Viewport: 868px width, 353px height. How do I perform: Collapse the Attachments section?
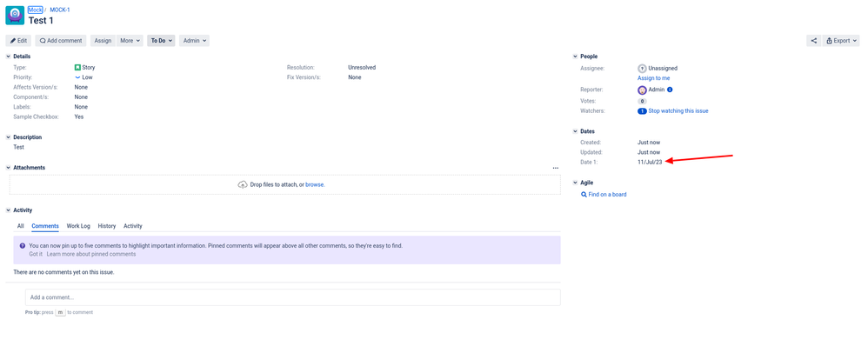[9, 168]
